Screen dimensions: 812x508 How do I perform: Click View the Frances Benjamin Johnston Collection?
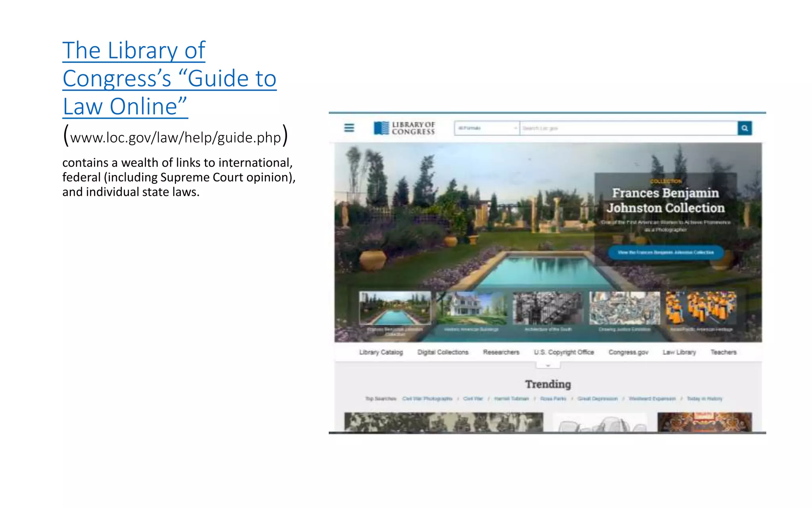(x=666, y=252)
